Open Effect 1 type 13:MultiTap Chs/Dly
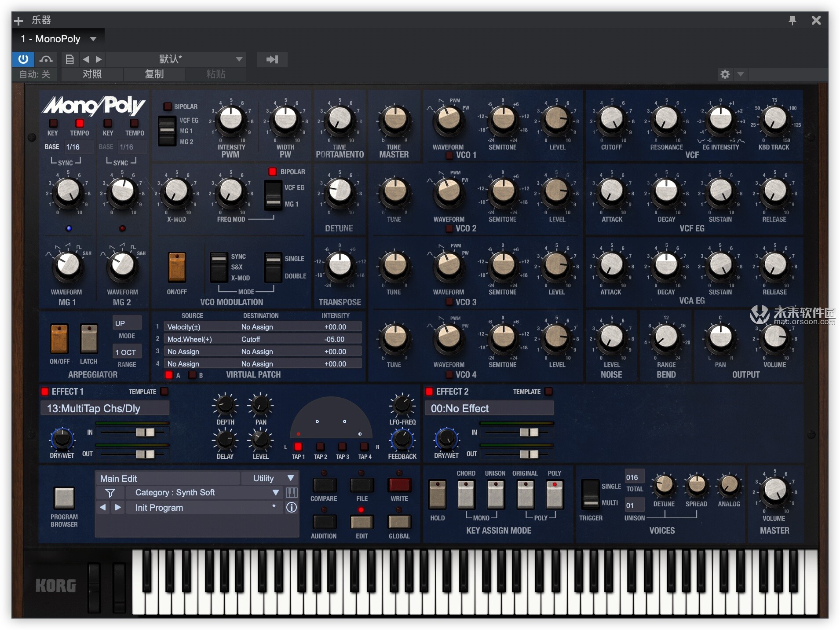Screen dimensions: 840x630 pos(105,408)
